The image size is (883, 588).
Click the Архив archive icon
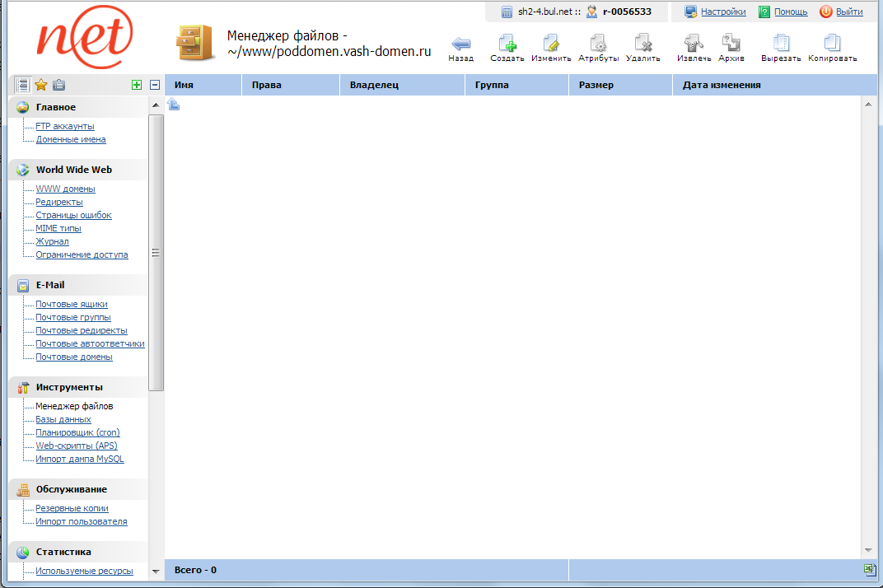pyautogui.click(x=731, y=44)
